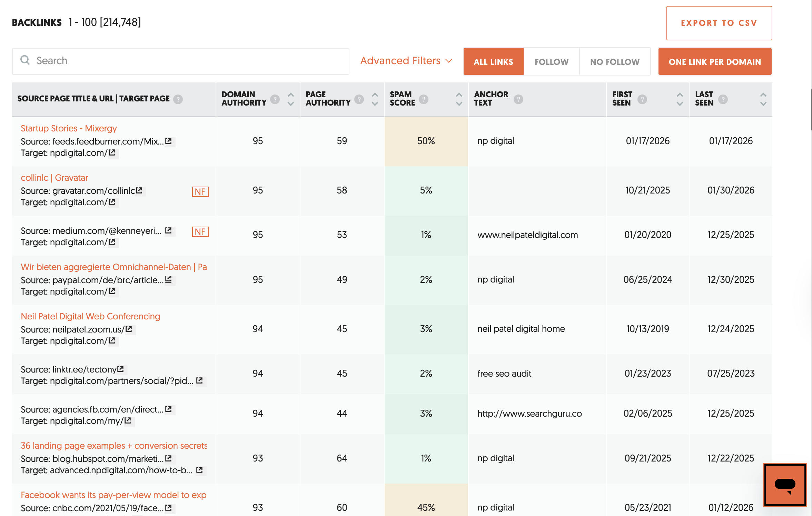Open target link icon in Zoom row
Viewport: 812px width, 516px height.
tap(112, 340)
